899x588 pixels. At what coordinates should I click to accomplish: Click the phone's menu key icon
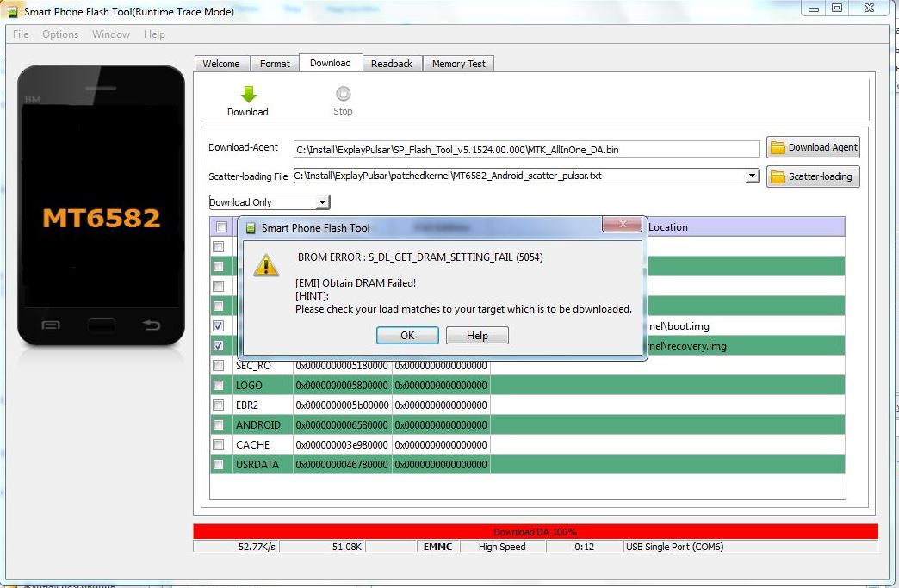click(x=51, y=325)
